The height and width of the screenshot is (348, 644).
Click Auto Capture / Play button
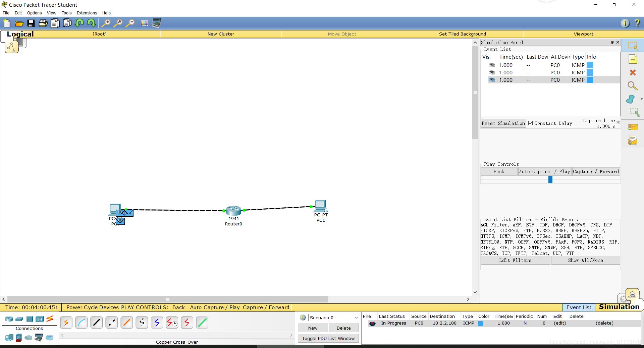[x=544, y=171]
